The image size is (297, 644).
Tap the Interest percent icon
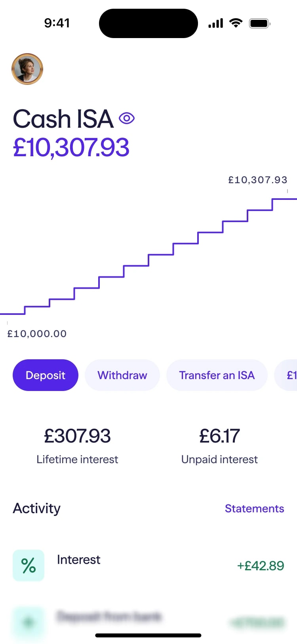coord(29,565)
